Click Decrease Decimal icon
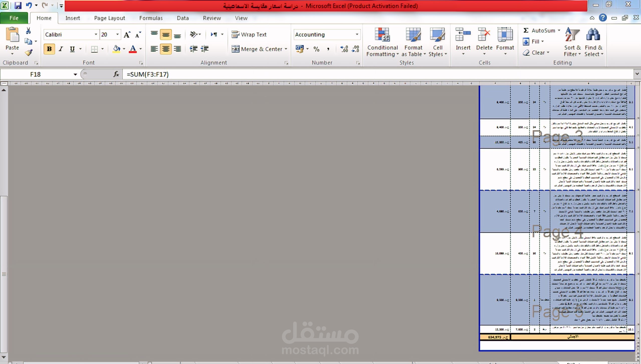The image size is (641, 364). coord(355,49)
